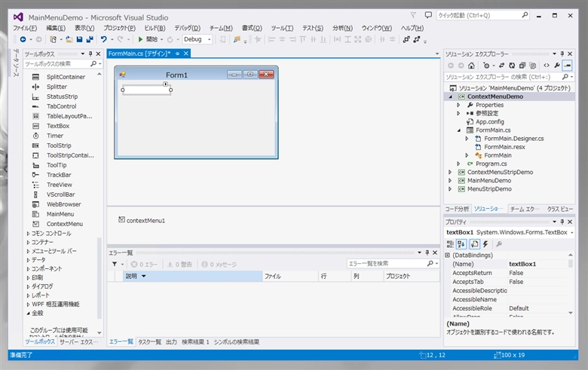Click the Save All toolbar icon
Image resolution: width=588 pixels, height=370 pixels.
tap(90, 39)
